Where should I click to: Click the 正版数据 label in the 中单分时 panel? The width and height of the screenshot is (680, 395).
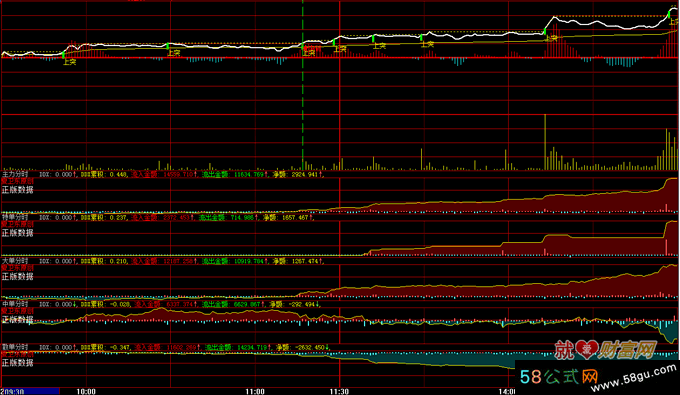(x=17, y=320)
